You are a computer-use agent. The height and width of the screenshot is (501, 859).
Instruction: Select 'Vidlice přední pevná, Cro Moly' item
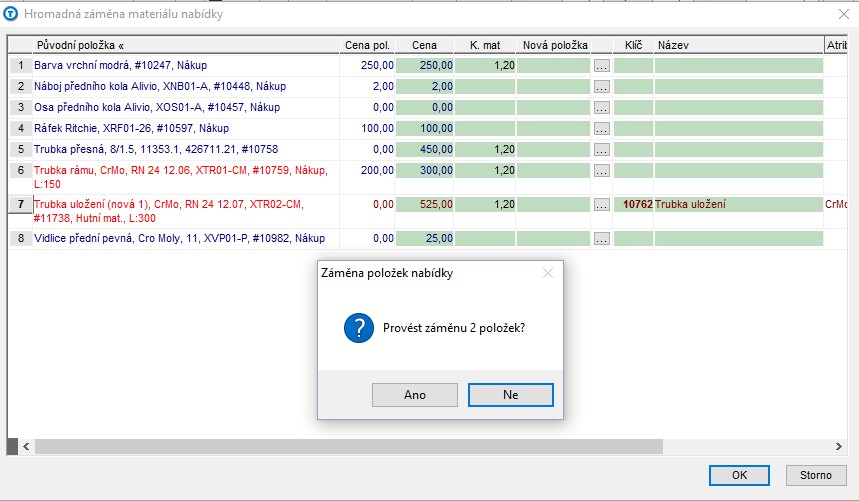click(x=180, y=238)
